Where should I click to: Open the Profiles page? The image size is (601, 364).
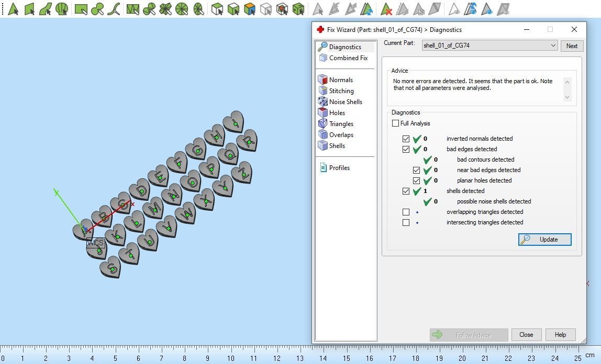pyautogui.click(x=339, y=168)
